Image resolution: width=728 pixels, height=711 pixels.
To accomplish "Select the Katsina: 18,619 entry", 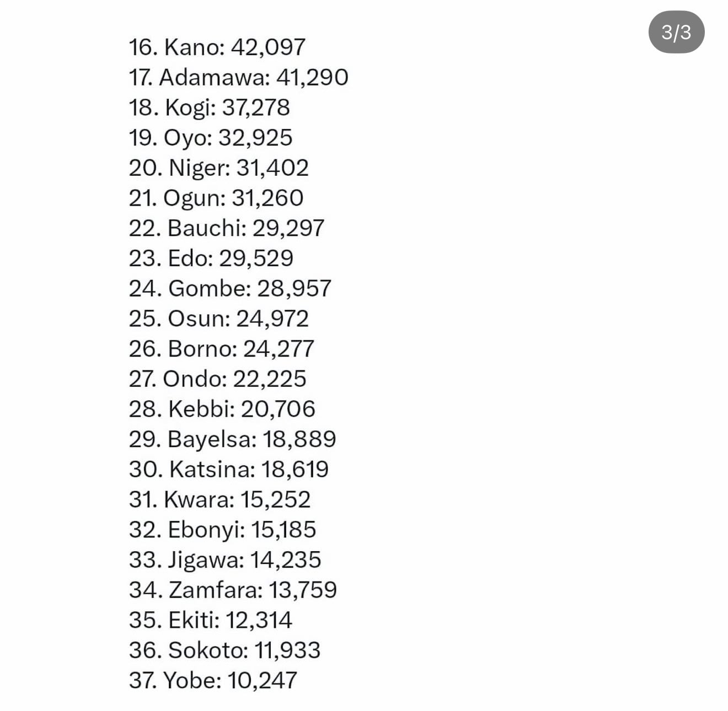I will click(x=229, y=470).
